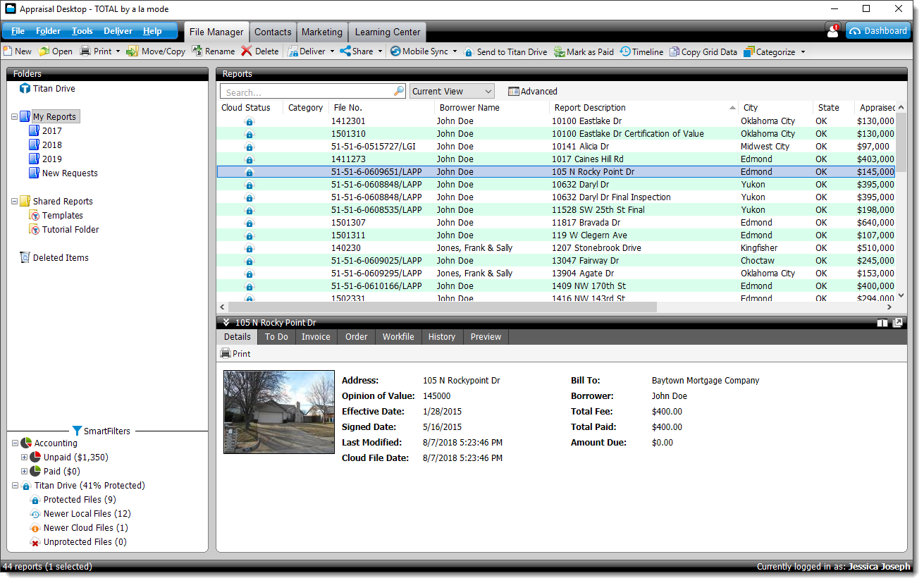Collapse the My Reports folder tree
The height and width of the screenshot is (583, 924).
tap(15, 117)
